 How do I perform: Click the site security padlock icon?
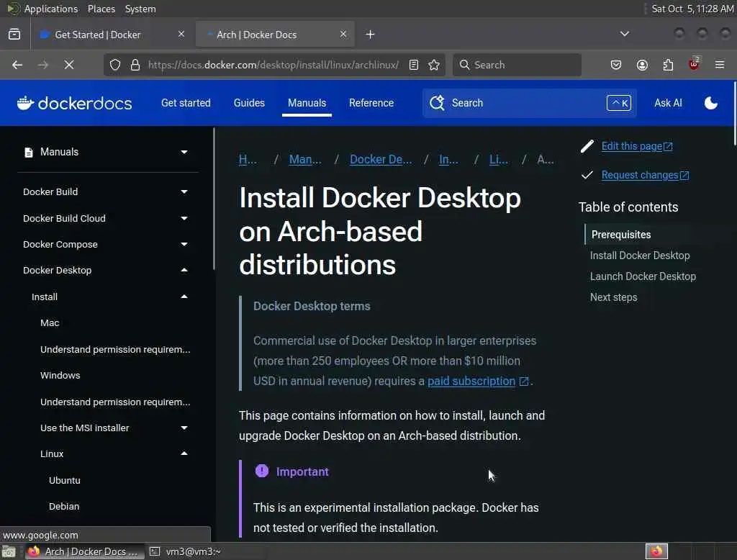(135, 65)
